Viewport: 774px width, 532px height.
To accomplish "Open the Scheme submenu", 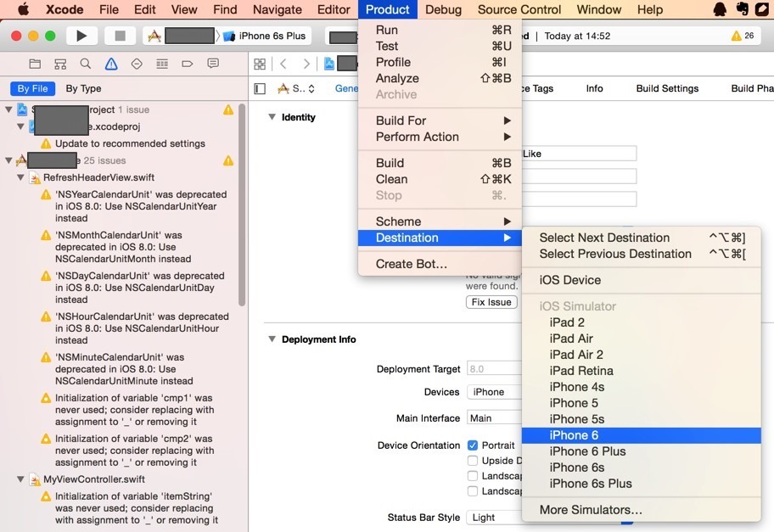I will 440,221.
